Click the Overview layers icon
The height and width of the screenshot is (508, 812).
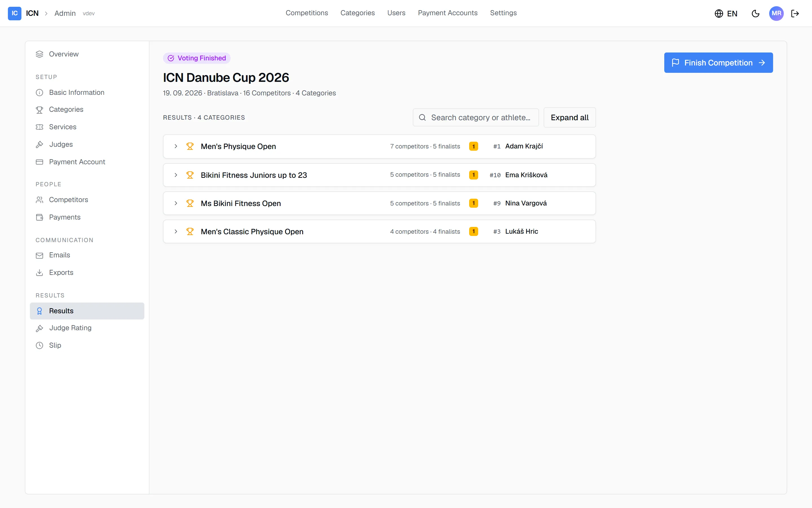click(39, 54)
